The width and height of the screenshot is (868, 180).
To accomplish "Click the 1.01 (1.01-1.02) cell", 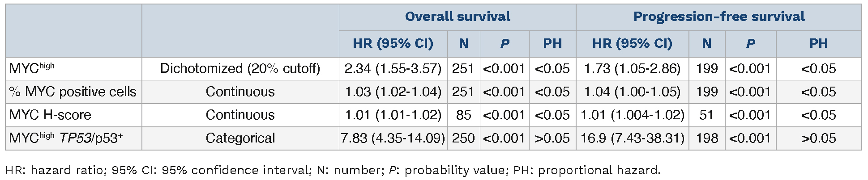I will pos(393,115).
